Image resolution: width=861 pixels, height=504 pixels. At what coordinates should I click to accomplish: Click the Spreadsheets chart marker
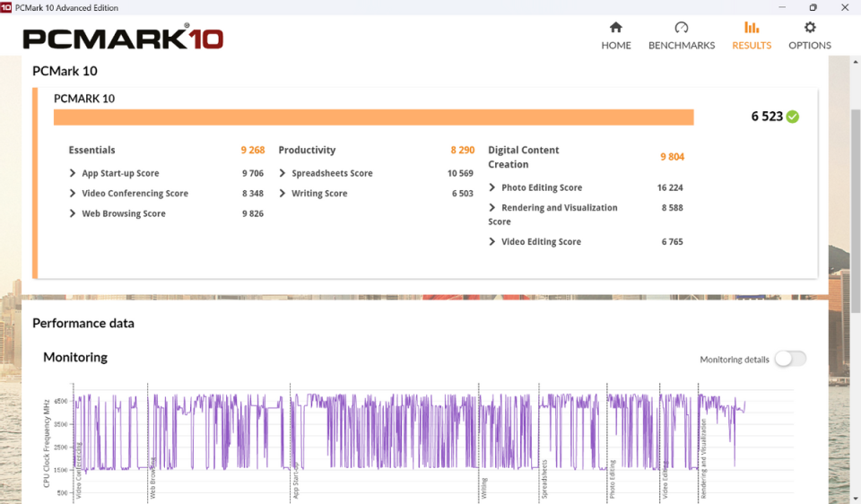click(x=544, y=479)
